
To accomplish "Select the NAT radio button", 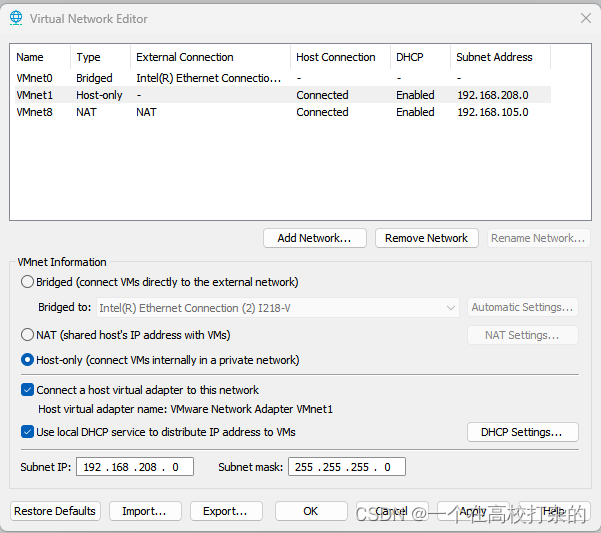I will [x=27, y=335].
